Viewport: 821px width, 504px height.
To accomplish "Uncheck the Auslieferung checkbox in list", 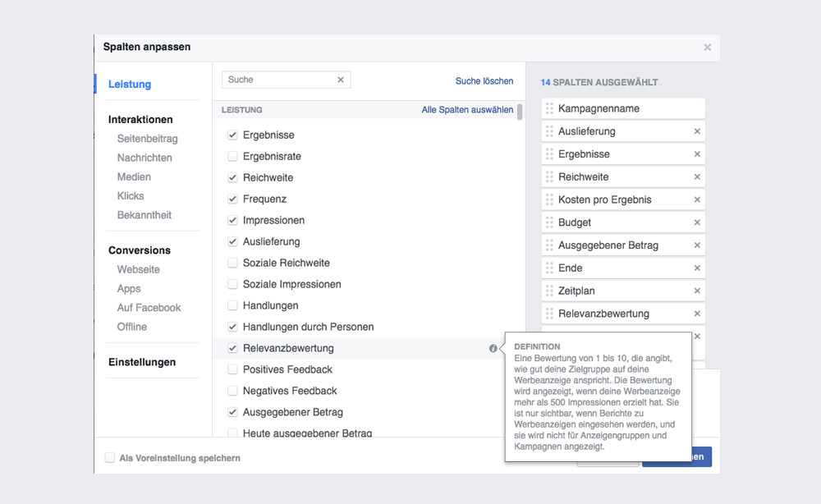I will (x=232, y=242).
